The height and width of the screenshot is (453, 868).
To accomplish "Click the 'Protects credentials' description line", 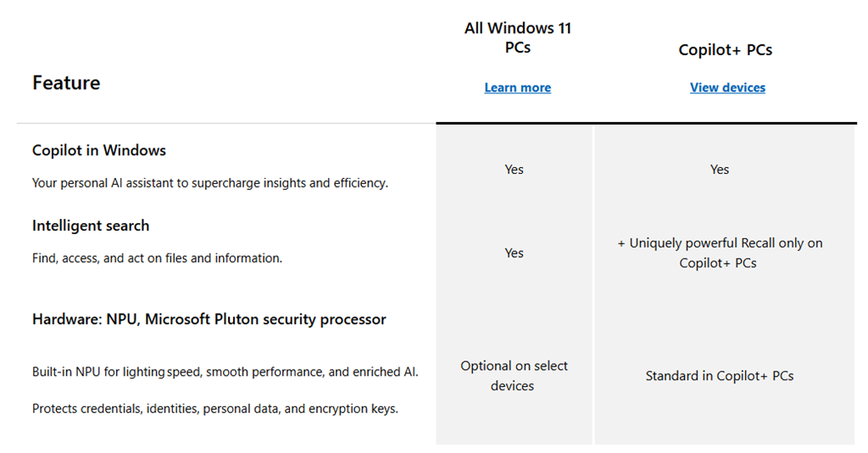I will click(214, 408).
